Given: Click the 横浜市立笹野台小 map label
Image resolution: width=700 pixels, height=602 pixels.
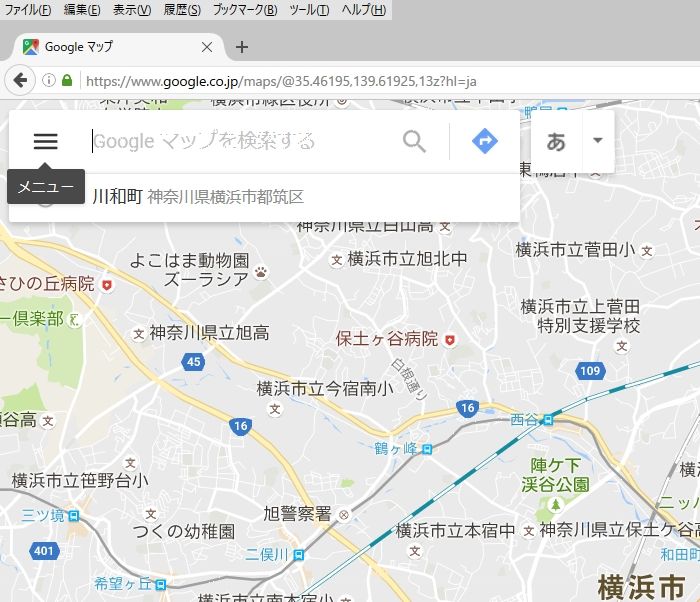Looking at the screenshot, I should [80, 481].
